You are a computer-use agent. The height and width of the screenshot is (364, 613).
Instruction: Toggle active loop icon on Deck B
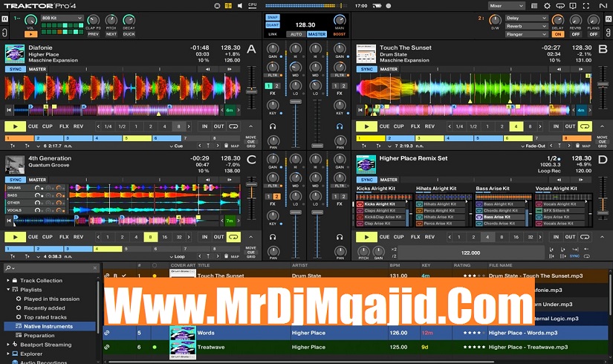coord(585,127)
